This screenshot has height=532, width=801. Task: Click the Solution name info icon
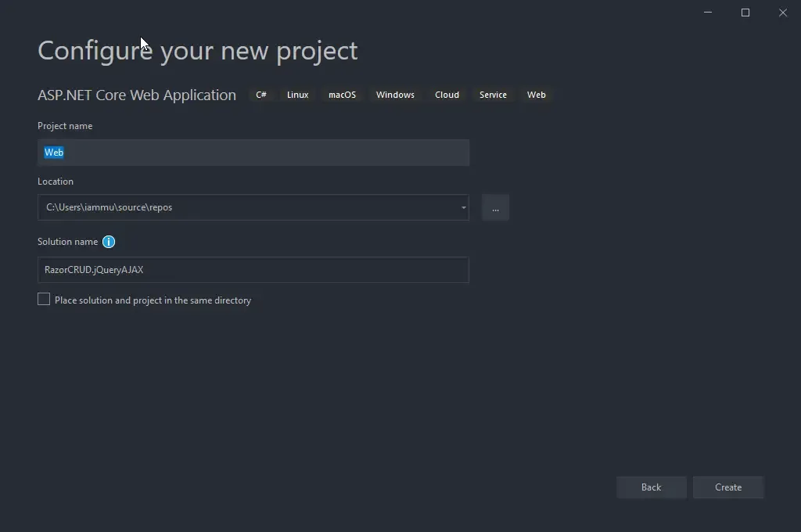click(x=109, y=242)
